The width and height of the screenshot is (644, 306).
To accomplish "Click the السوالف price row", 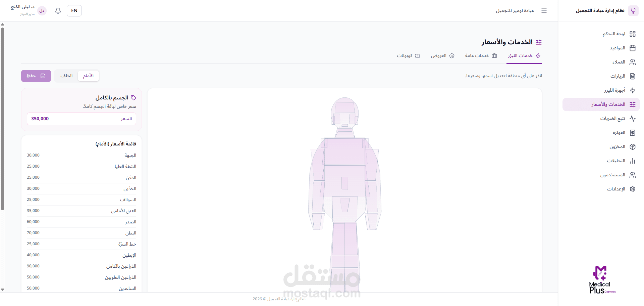I will tap(82, 200).
